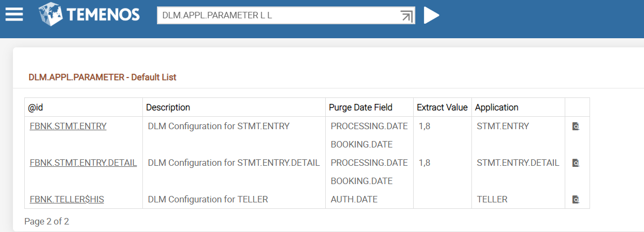Open the FBNK.STMT.ENTRY record link
Image resolution: width=644 pixels, height=232 pixels.
[x=68, y=126]
